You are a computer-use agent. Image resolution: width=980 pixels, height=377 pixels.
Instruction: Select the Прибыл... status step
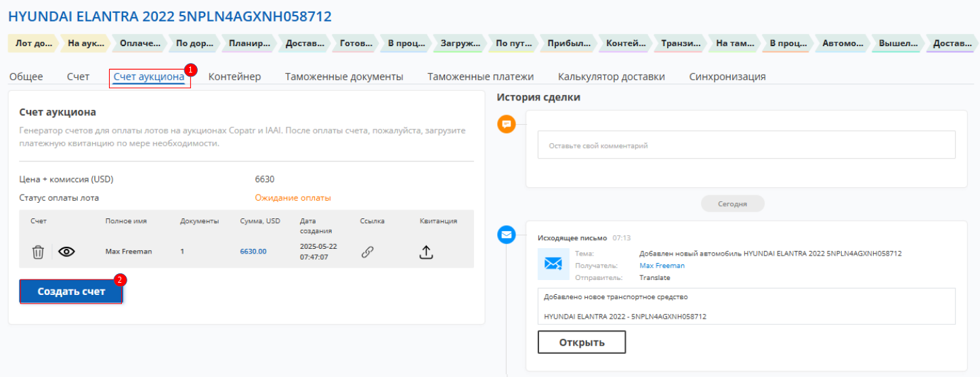(x=570, y=43)
